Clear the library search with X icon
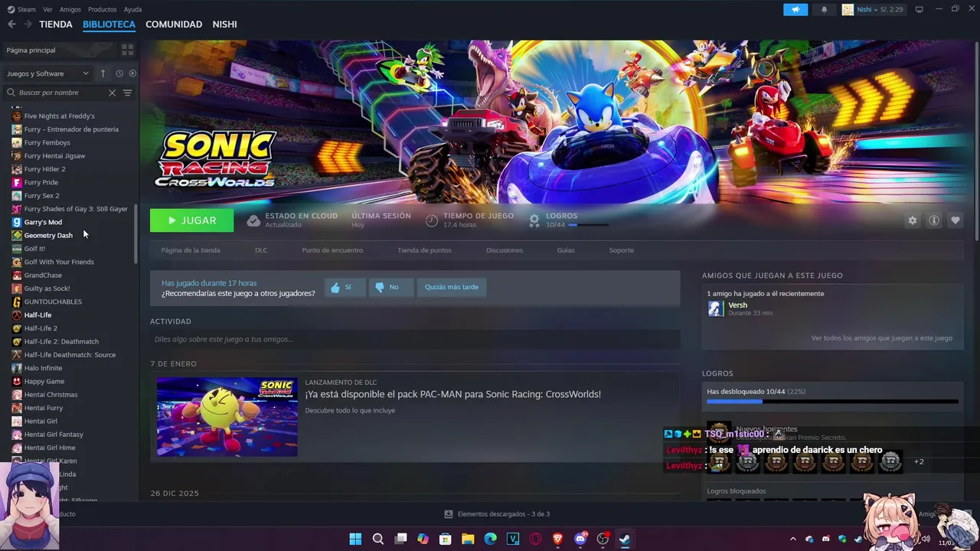 pyautogui.click(x=112, y=93)
